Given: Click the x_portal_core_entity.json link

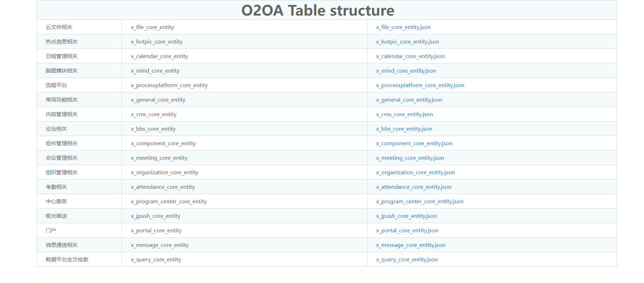Looking at the screenshot, I should point(407,231).
